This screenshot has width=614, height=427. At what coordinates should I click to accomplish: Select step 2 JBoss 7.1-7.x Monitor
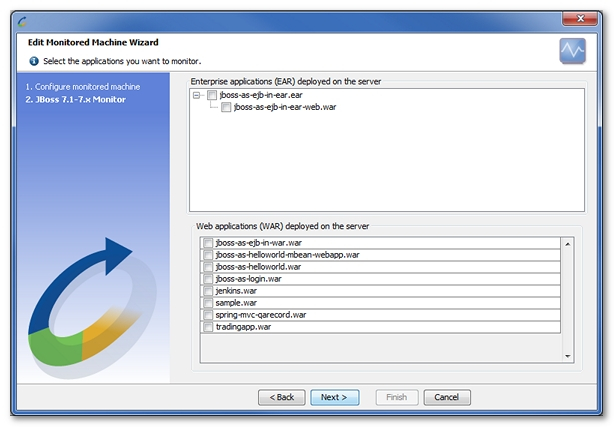point(76,100)
